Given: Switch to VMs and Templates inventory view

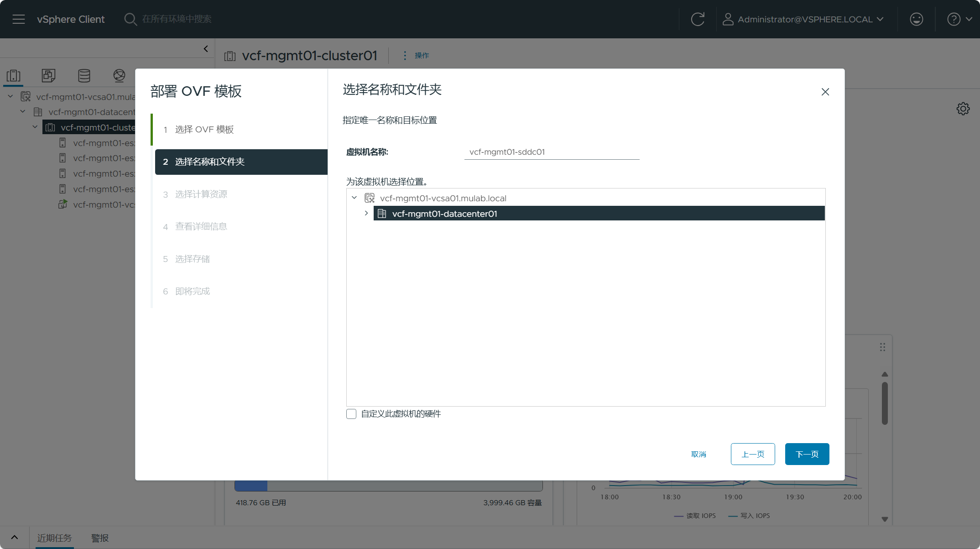Looking at the screenshot, I should click(x=48, y=75).
